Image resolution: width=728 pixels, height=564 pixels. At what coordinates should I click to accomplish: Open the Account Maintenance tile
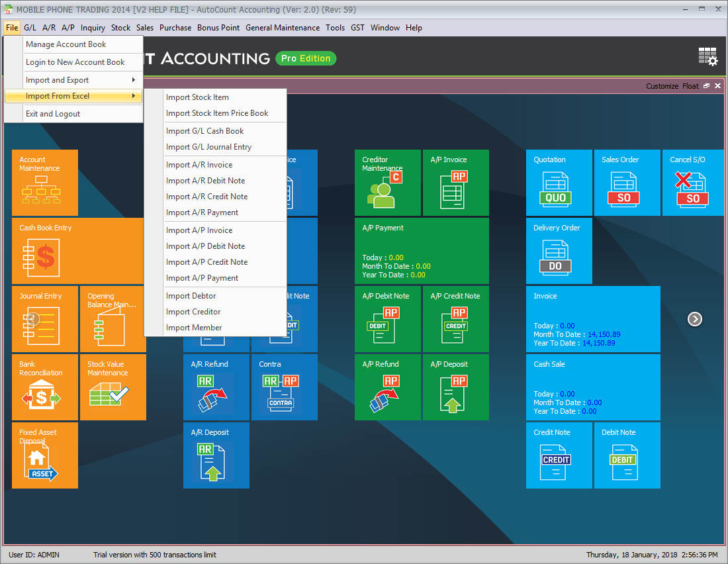pos(45,183)
